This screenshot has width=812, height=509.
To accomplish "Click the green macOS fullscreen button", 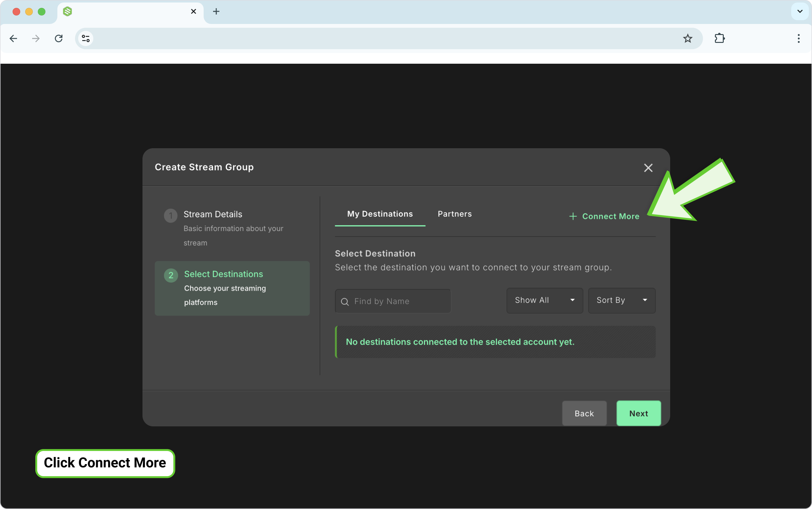I will pos(42,11).
